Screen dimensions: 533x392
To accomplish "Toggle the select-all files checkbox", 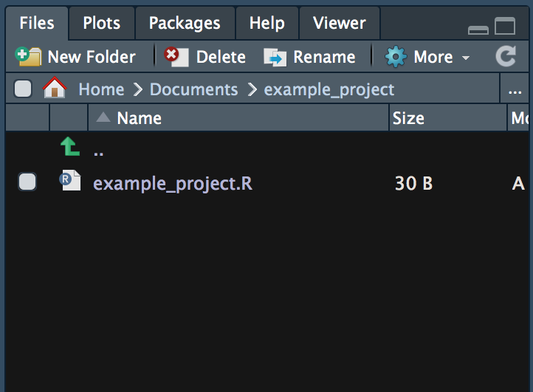I will 23,89.
